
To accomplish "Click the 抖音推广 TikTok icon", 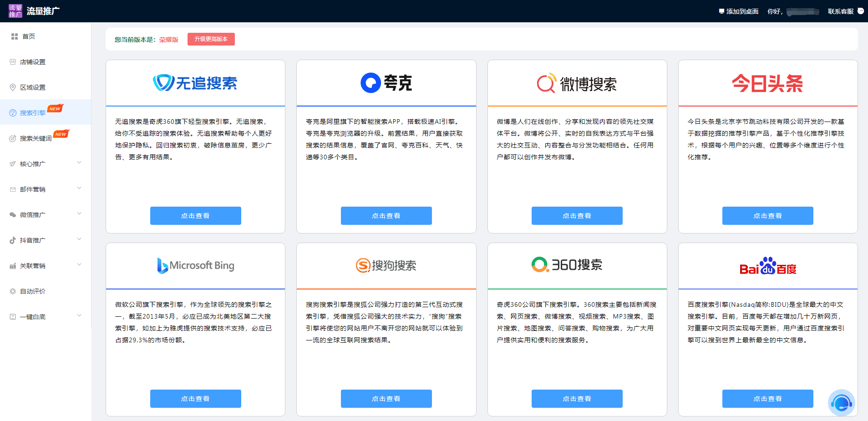I will tap(13, 240).
